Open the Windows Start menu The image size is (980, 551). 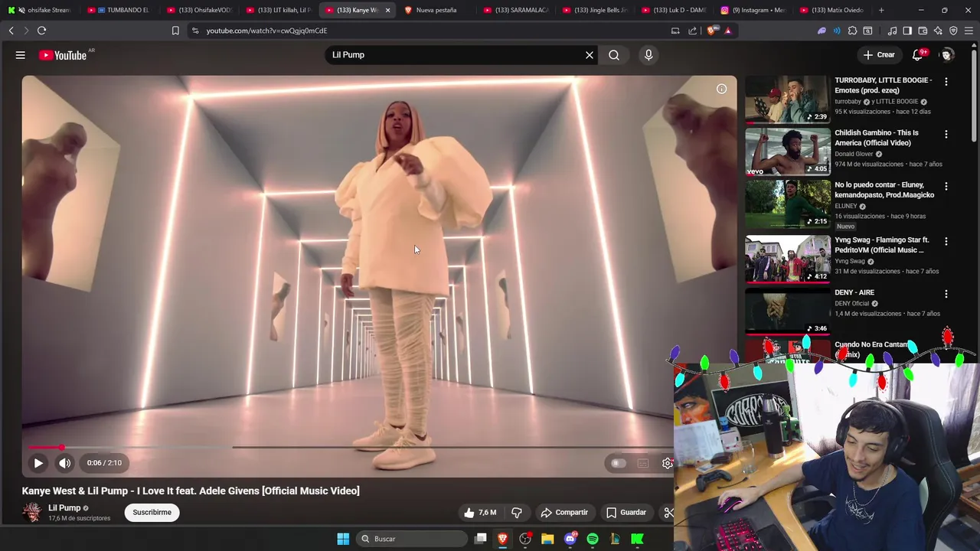pyautogui.click(x=343, y=539)
